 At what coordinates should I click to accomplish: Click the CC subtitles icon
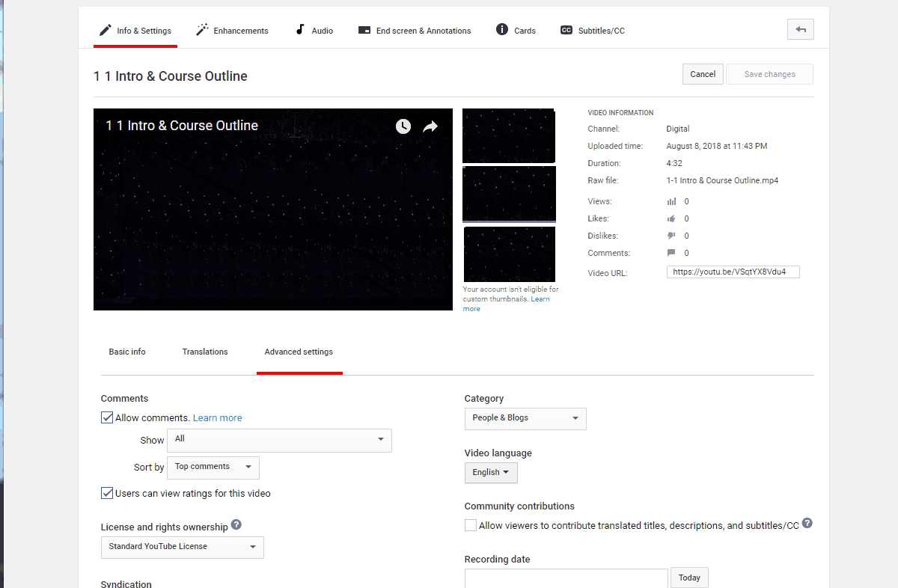(x=566, y=31)
